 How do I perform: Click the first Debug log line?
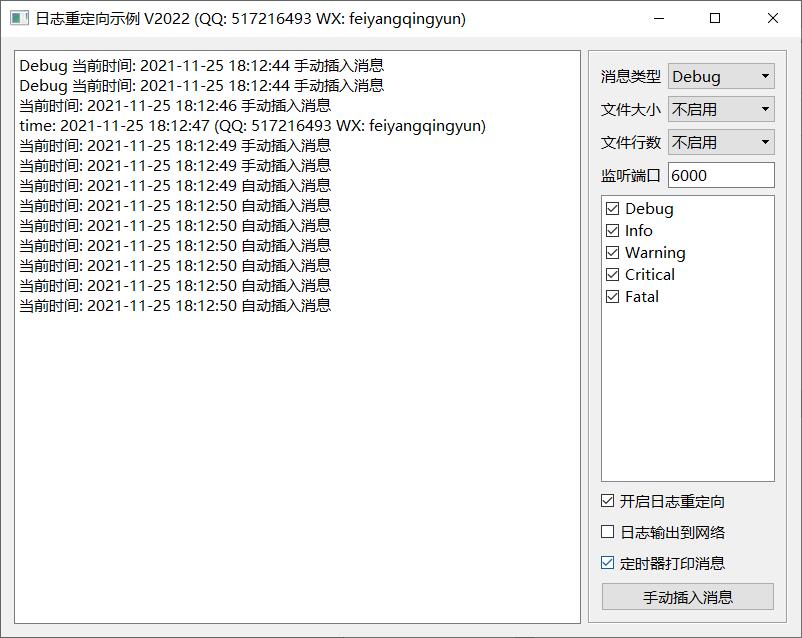(200, 66)
